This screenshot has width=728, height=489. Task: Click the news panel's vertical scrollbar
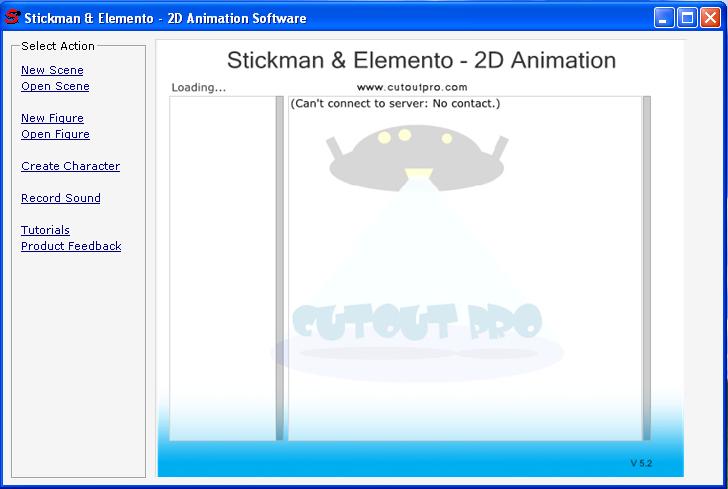[x=646, y=268]
